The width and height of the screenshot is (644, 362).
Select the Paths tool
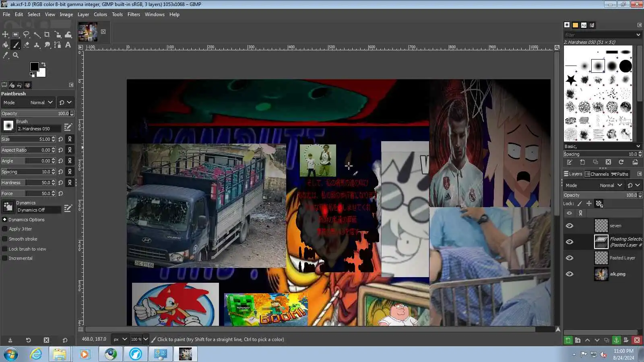58,45
